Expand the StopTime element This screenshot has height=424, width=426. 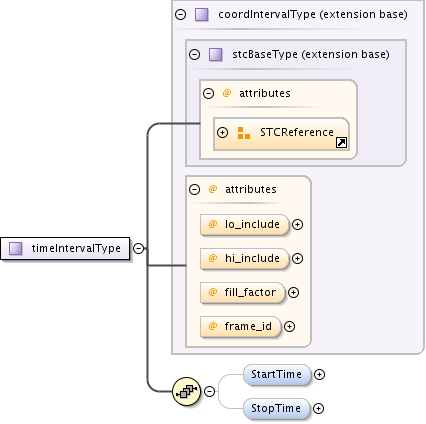point(318,408)
